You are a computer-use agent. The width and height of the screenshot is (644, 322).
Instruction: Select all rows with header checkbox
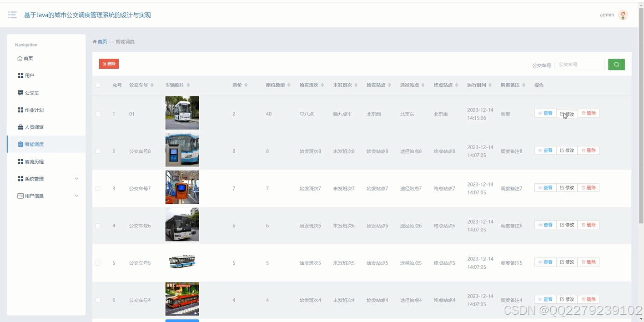pyautogui.click(x=98, y=85)
